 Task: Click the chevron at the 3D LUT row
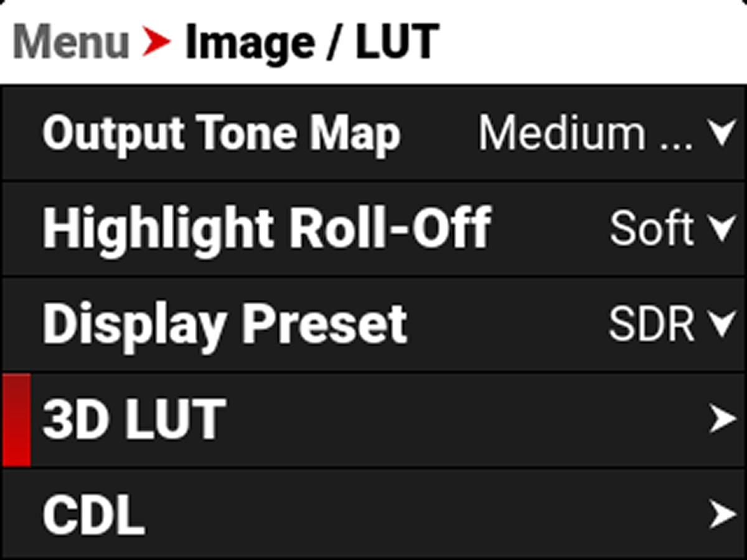(x=722, y=418)
